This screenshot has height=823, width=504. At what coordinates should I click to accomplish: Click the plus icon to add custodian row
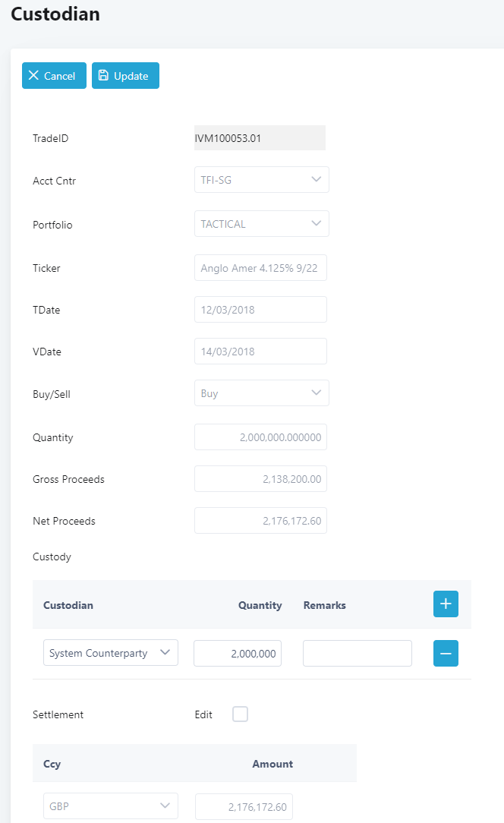446,604
